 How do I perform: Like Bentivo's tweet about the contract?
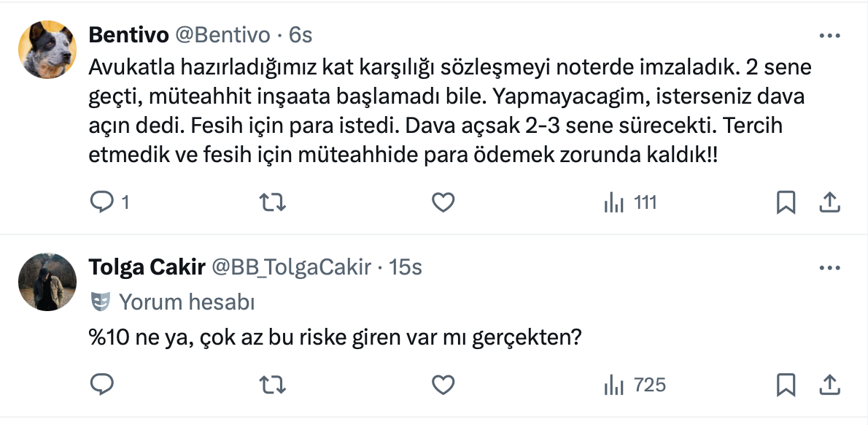point(443,202)
